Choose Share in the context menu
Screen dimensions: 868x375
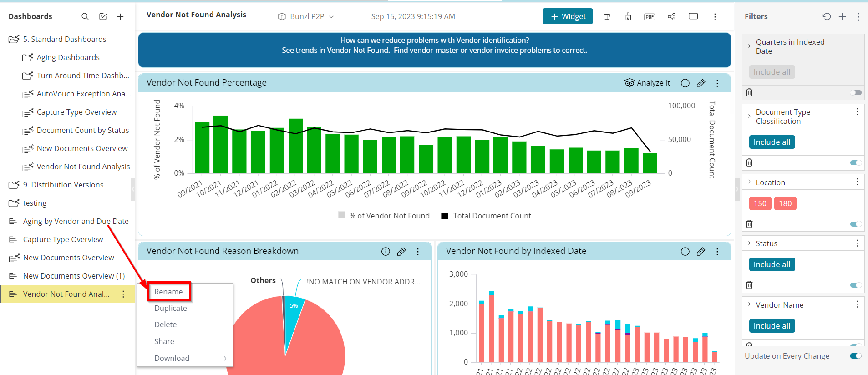[x=164, y=341]
